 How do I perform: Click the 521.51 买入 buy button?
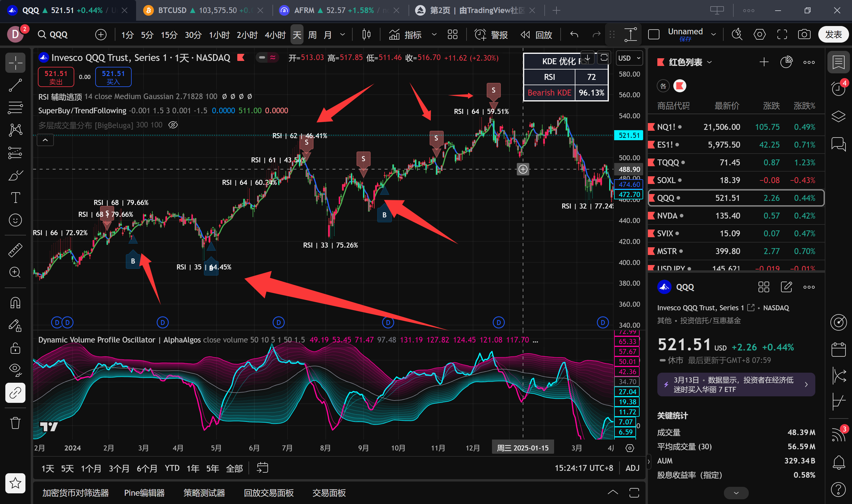pyautogui.click(x=113, y=77)
